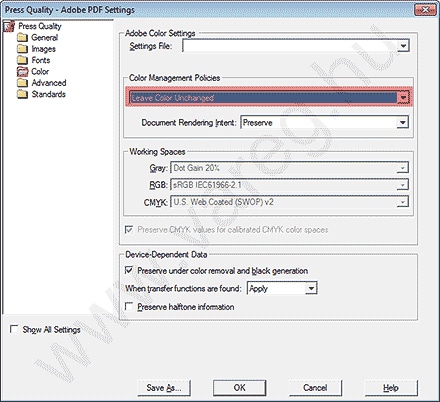Image resolution: width=440 pixels, height=402 pixels.
Task: Open the Fonts folder icon
Action: [x=22, y=60]
